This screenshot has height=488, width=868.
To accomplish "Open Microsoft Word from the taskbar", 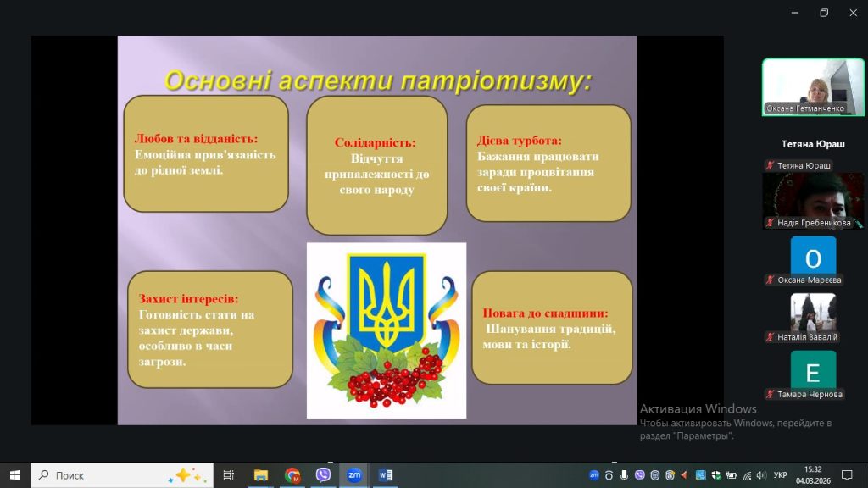I will (385, 475).
